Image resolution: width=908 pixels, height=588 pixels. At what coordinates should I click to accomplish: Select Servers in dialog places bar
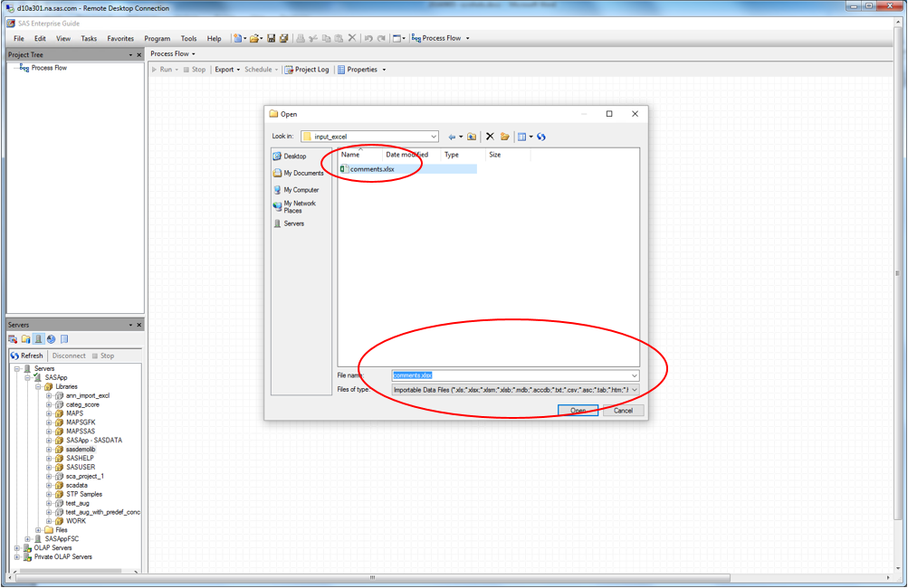tap(289, 223)
